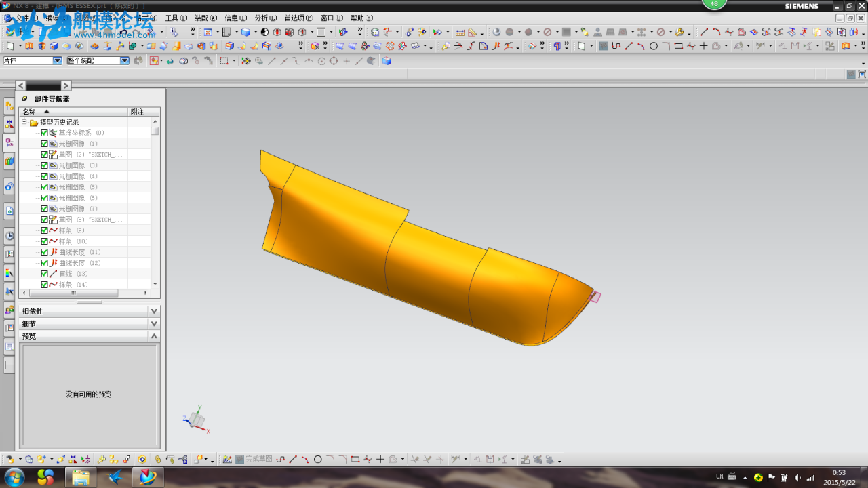Collapse the 预览 section
Screen dimensions: 868x488
[154, 335]
